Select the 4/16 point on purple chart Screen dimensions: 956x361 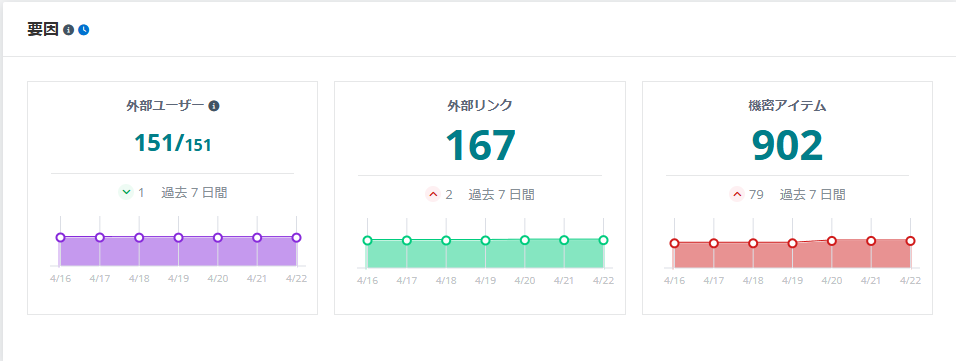(60, 237)
